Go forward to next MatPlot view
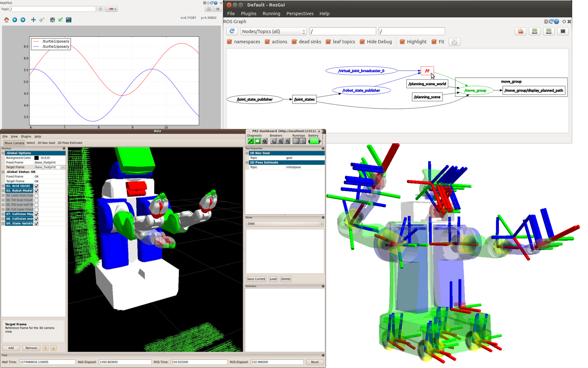Screen dimensions: 588x368 [23, 20]
